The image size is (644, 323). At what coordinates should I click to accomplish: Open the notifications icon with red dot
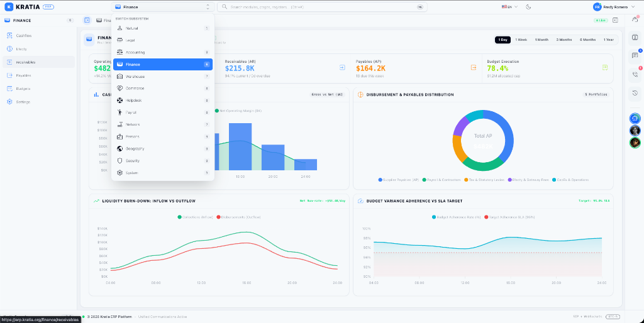(635, 19)
